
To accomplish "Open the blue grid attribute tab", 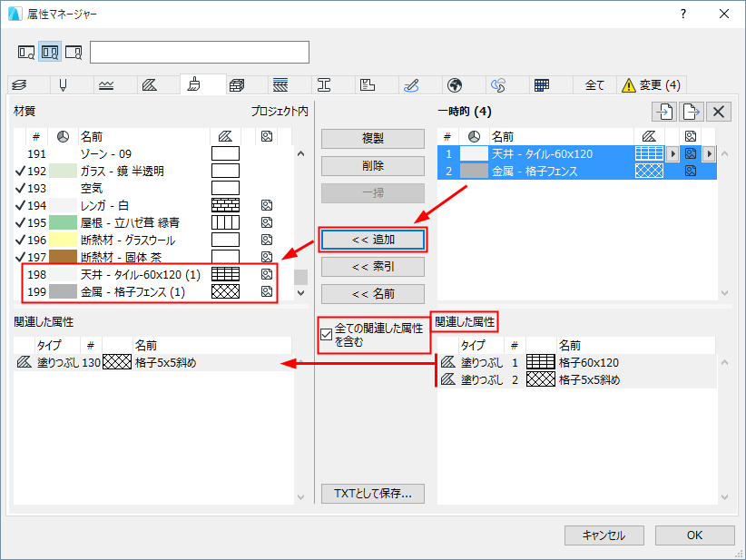I will point(542,85).
